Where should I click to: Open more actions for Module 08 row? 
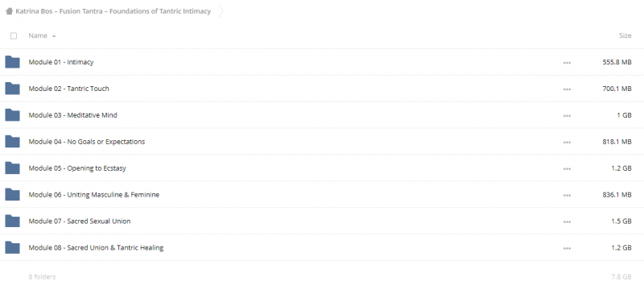coord(567,248)
